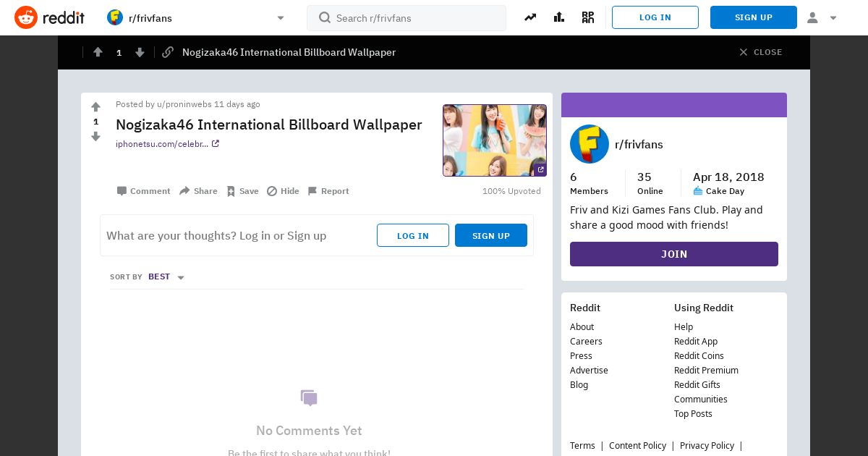Click the Share option under the post

tap(198, 191)
